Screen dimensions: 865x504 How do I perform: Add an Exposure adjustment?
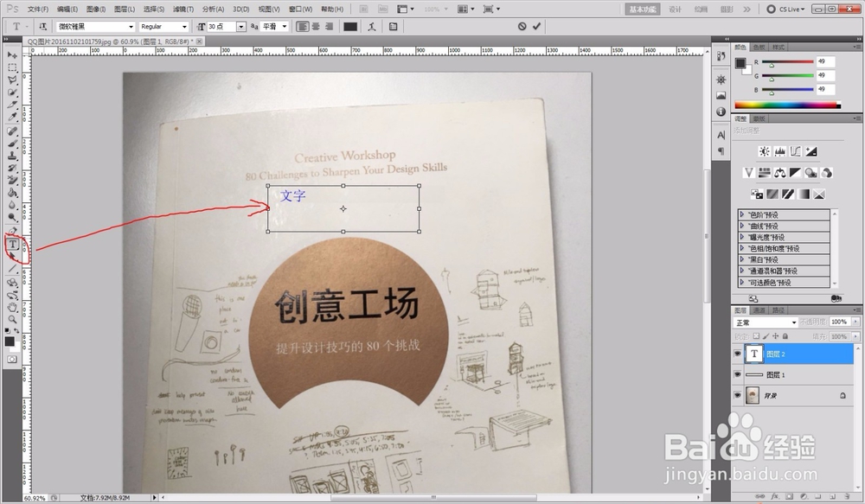point(811,151)
